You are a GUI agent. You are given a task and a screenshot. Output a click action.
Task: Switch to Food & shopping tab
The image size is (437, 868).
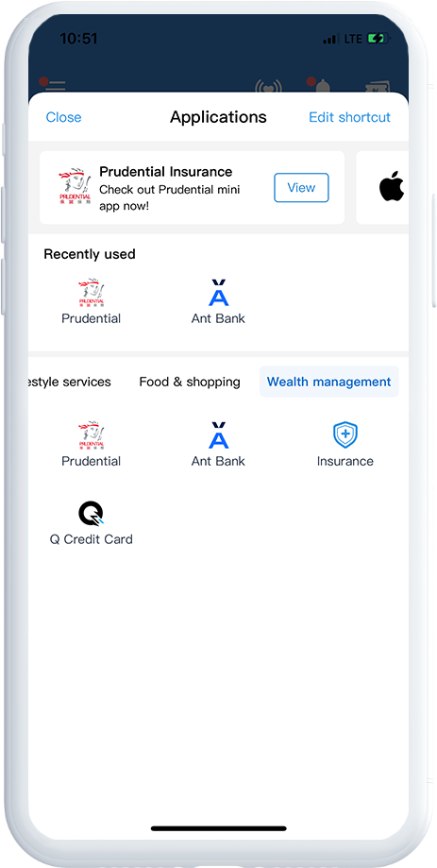190,382
